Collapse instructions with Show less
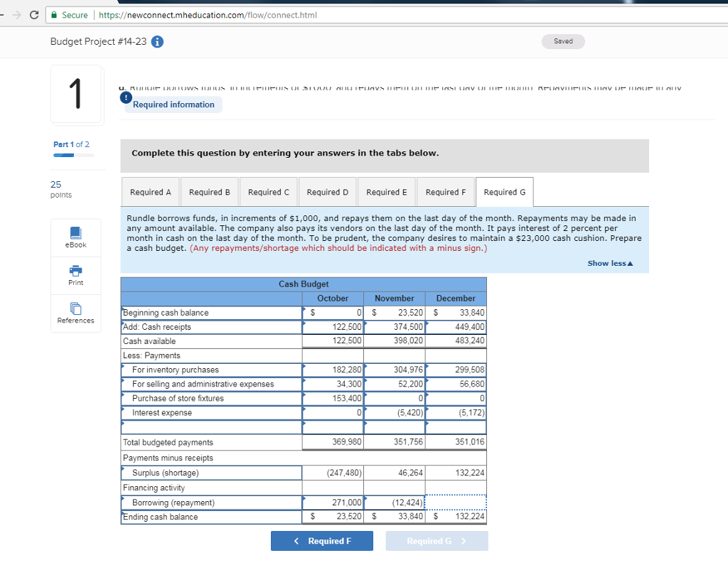 pos(609,264)
